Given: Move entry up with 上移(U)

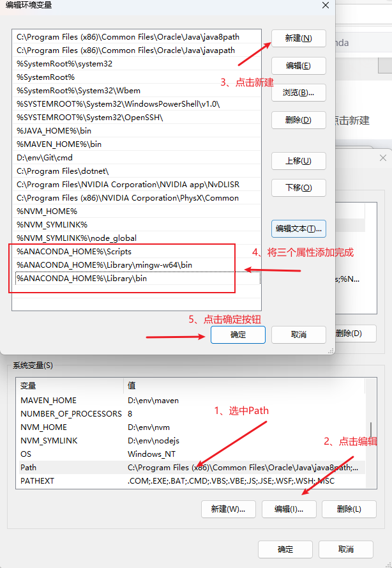Looking at the screenshot, I should coord(299,161).
